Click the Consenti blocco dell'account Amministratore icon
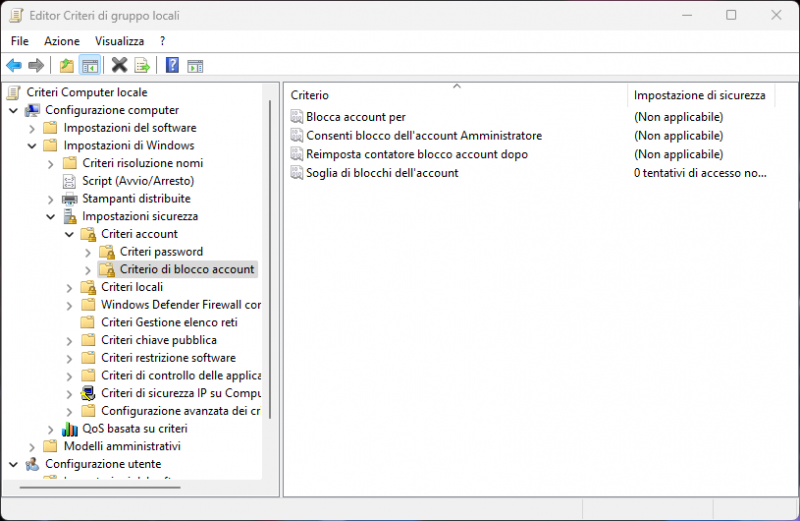Screen dimensions: 800x521 point(296,135)
